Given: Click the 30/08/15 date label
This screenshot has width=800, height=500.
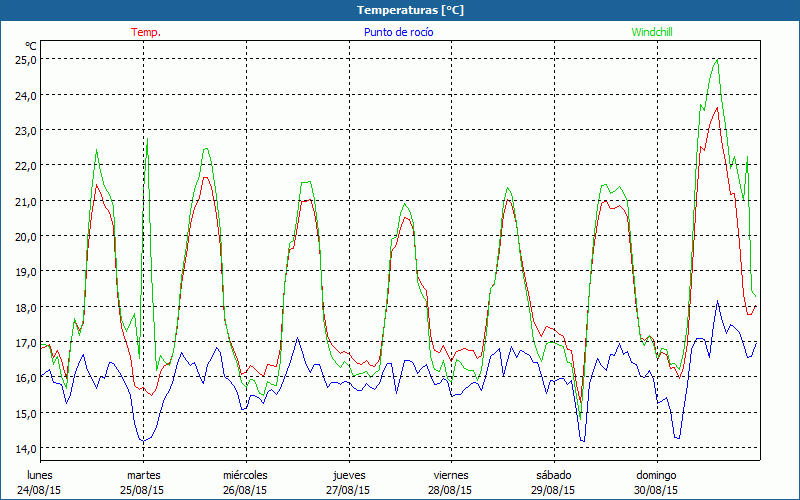Looking at the screenshot, I should point(656,490).
